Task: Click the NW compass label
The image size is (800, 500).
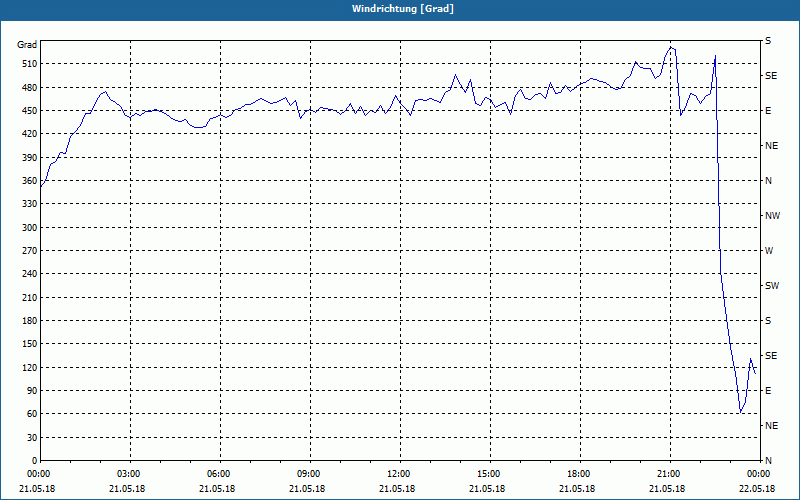Action: tap(772, 216)
